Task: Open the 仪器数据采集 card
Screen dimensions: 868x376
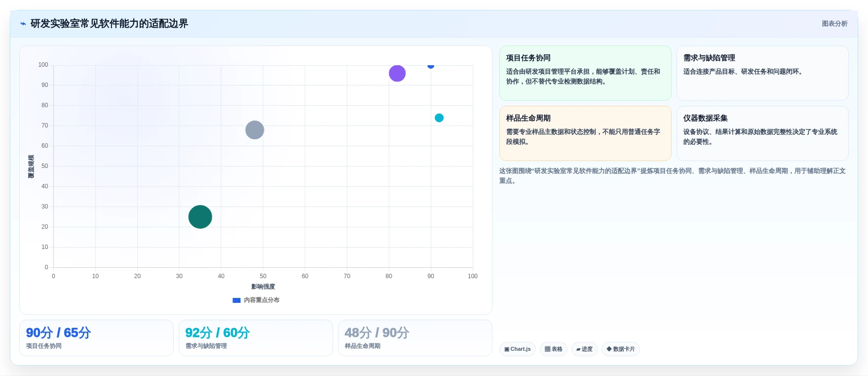Action: (762, 133)
